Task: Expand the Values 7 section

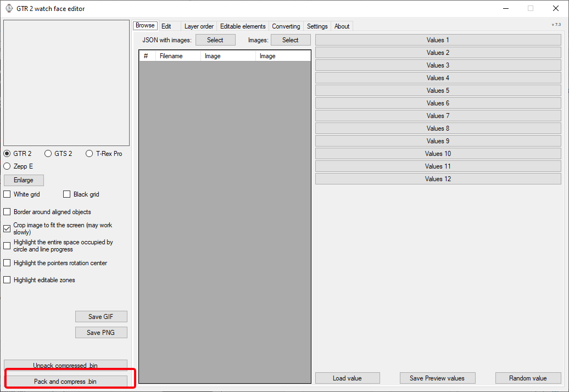Action: 438,116
